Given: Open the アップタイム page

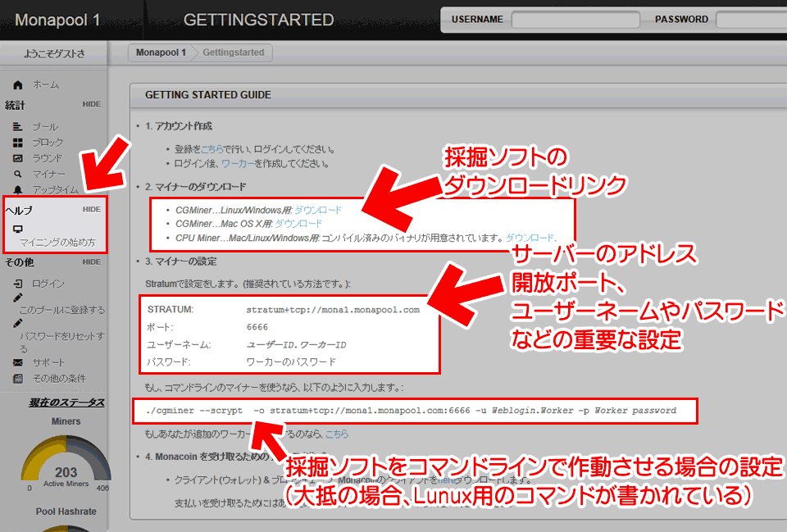Looking at the screenshot, I should pos(56,189).
